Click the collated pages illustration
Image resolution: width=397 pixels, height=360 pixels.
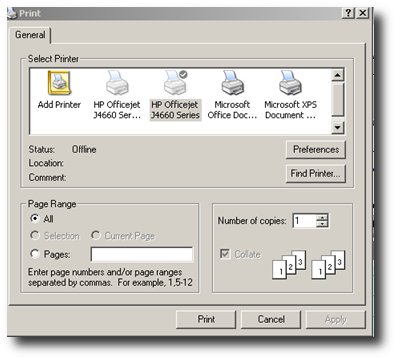[309, 265]
